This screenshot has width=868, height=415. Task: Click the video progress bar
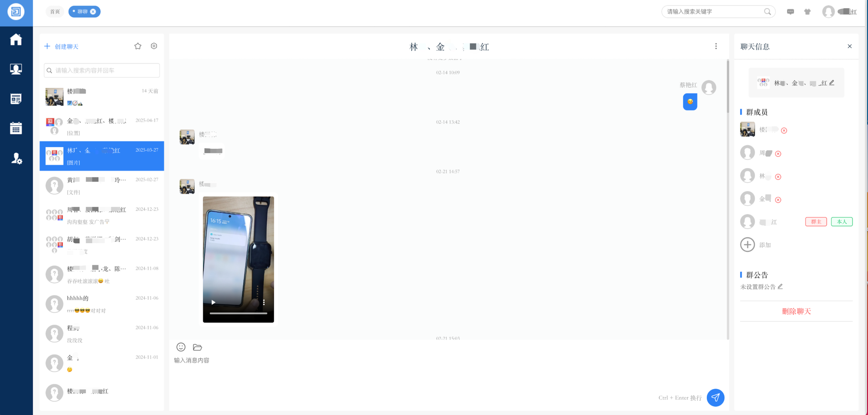[238, 313]
